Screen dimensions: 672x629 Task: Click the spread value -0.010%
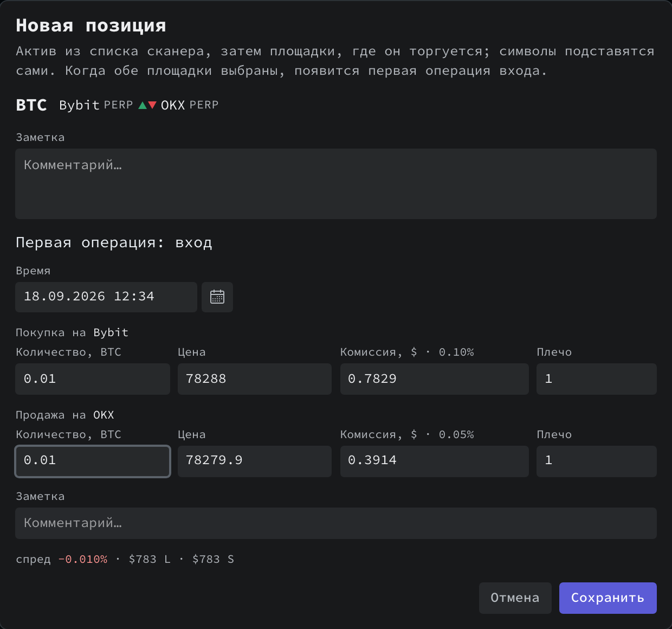pos(83,559)
